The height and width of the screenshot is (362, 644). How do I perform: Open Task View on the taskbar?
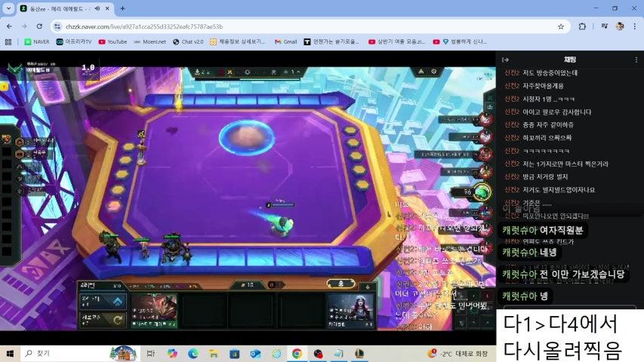click(x=151, y=354)
